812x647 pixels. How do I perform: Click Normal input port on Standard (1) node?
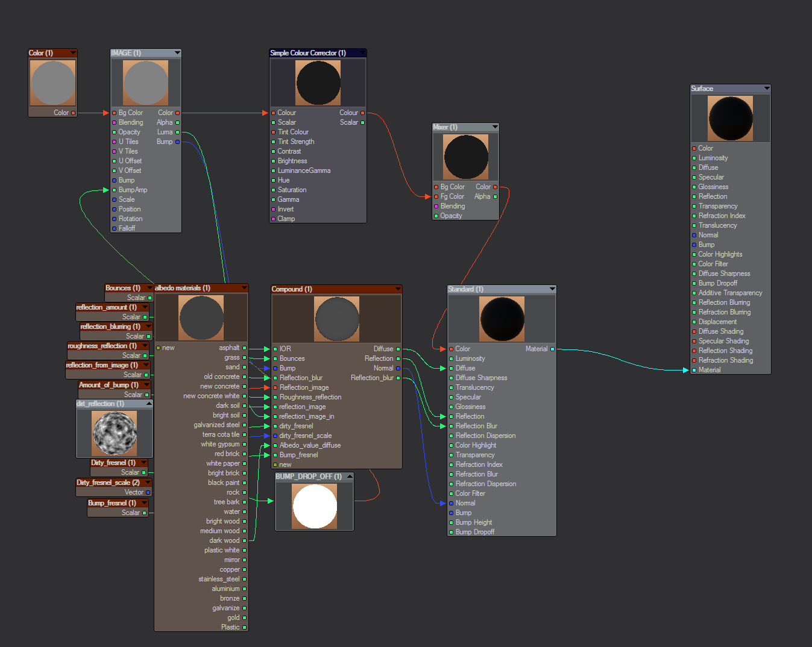pos(451,503)
